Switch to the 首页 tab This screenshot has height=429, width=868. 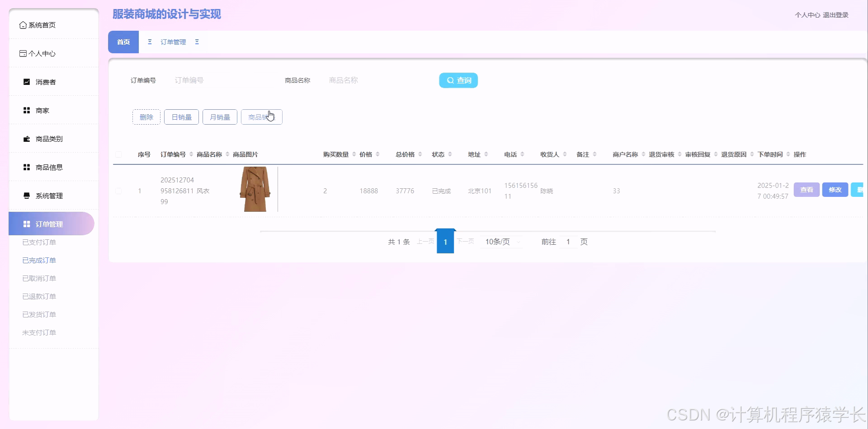click(123, 42)
